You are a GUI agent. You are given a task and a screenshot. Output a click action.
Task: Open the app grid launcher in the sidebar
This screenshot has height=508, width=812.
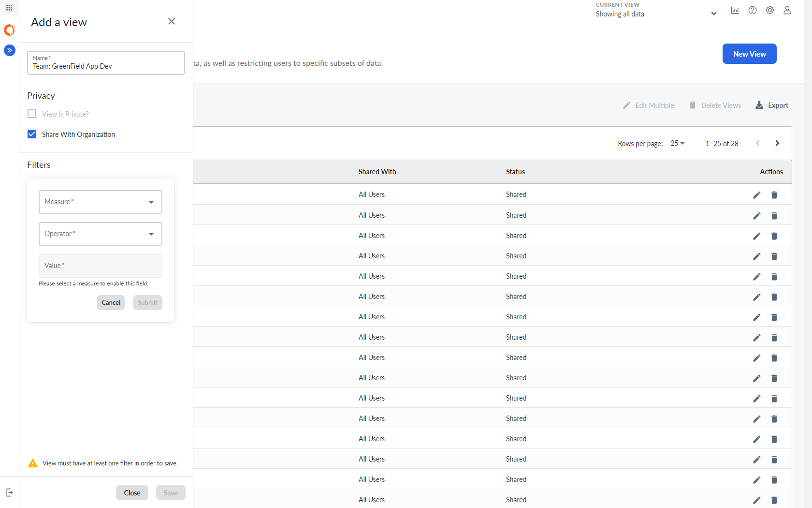click(x=9, y=8)
